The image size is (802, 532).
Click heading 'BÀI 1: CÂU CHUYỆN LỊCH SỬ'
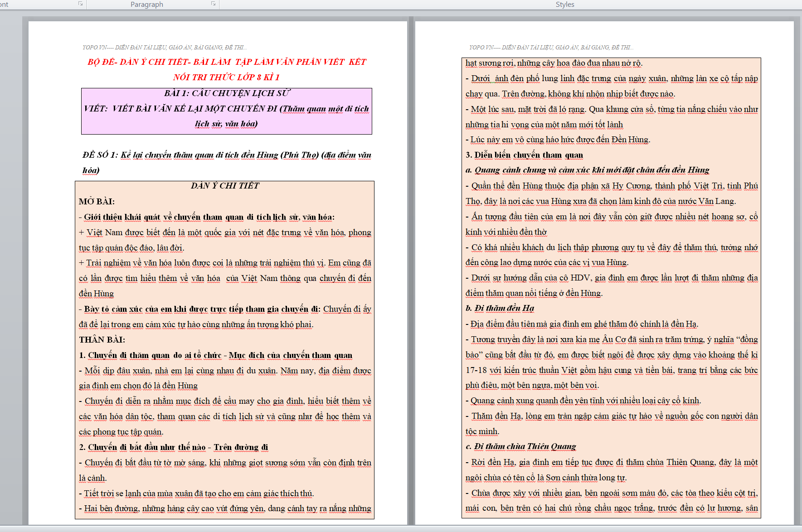tap(227, 93)
